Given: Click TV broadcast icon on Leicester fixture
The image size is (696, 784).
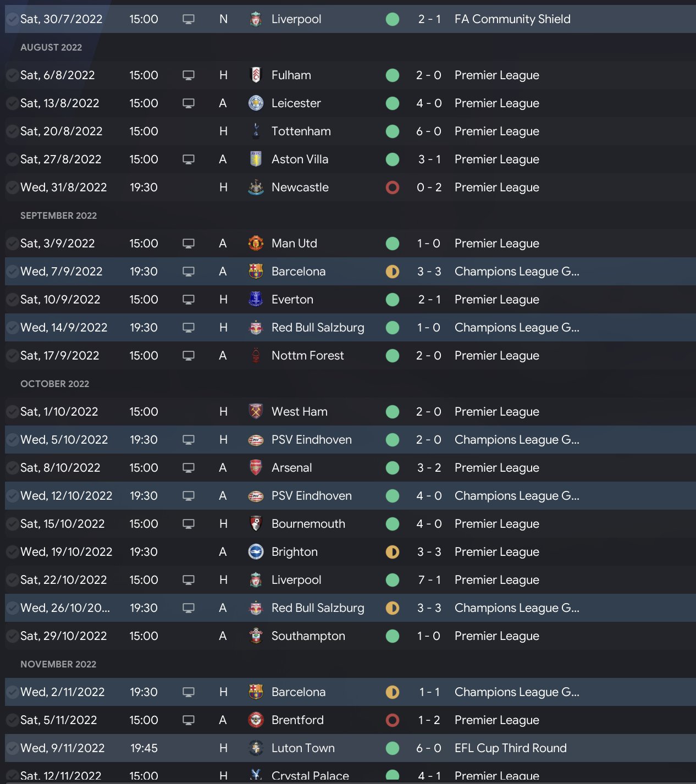Looking at the screenshot, I should click(189, 103).
